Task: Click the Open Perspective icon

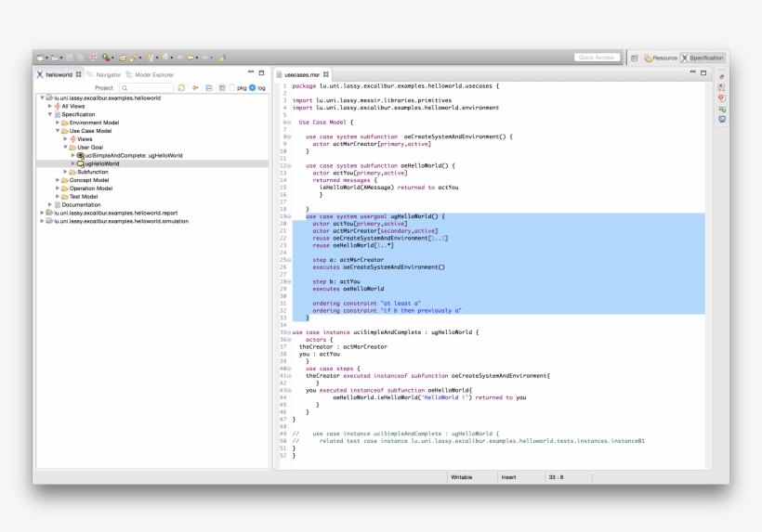Action: (x=635, y=58)
